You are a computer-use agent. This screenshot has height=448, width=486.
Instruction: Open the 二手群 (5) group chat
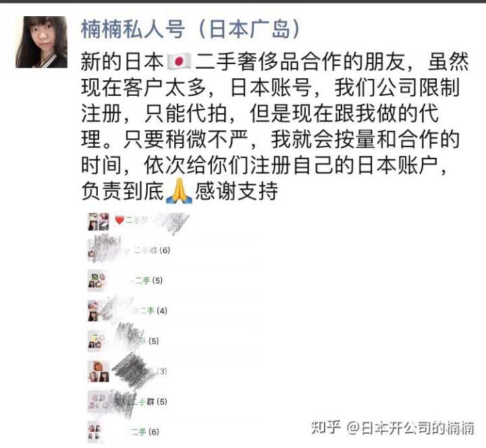[150, 402]
